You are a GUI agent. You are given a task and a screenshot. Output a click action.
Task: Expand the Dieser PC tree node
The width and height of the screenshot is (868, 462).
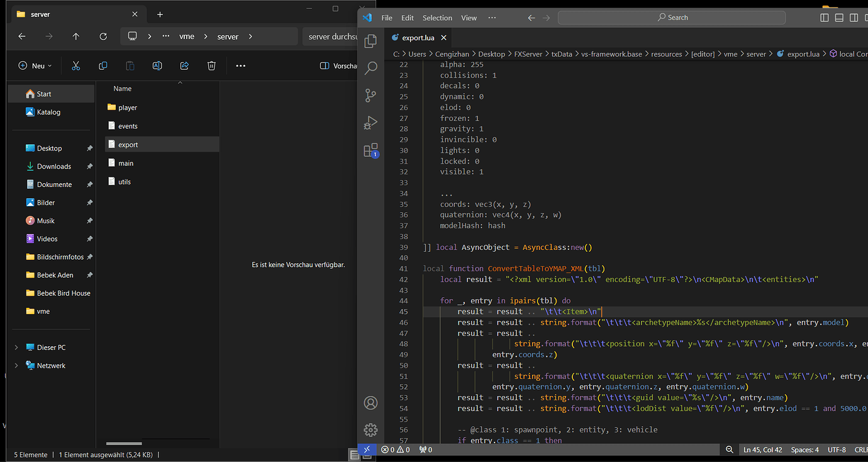[16, 347]
